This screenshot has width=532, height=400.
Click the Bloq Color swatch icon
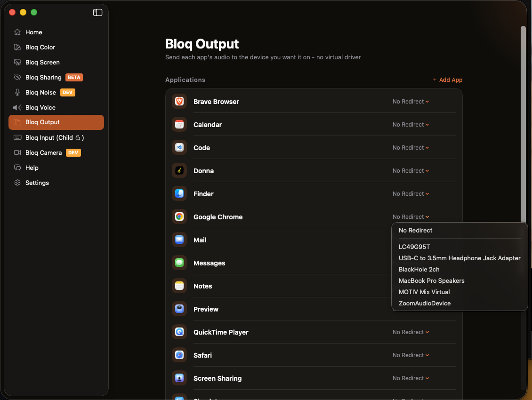17,47
